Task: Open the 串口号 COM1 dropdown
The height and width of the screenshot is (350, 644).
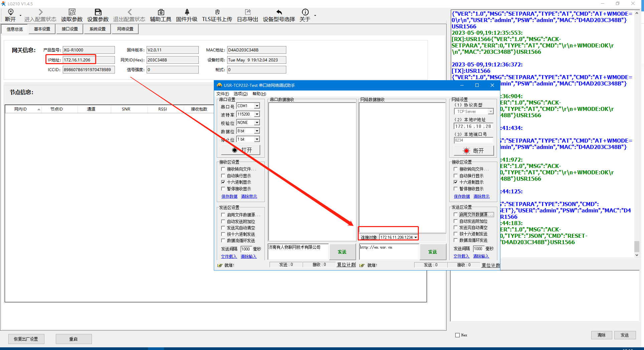Action: click(257, 106)
